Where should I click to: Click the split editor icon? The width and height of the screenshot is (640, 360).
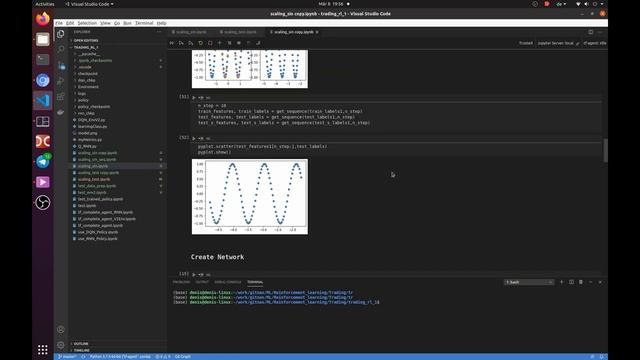tap(590, 32)
